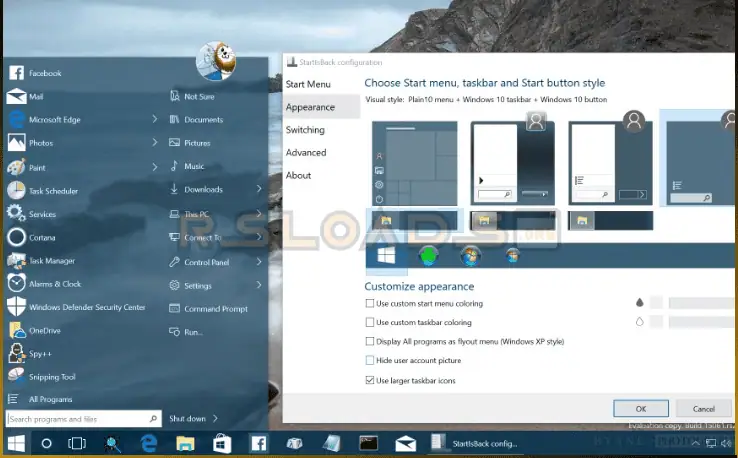
Task: Open Microsoft Edge from the taskbar
Action: 150,443
